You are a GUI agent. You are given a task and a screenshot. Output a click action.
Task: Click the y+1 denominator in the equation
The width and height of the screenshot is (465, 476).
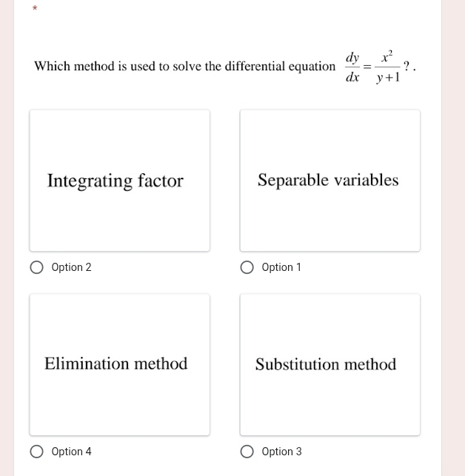click(387, 76)
